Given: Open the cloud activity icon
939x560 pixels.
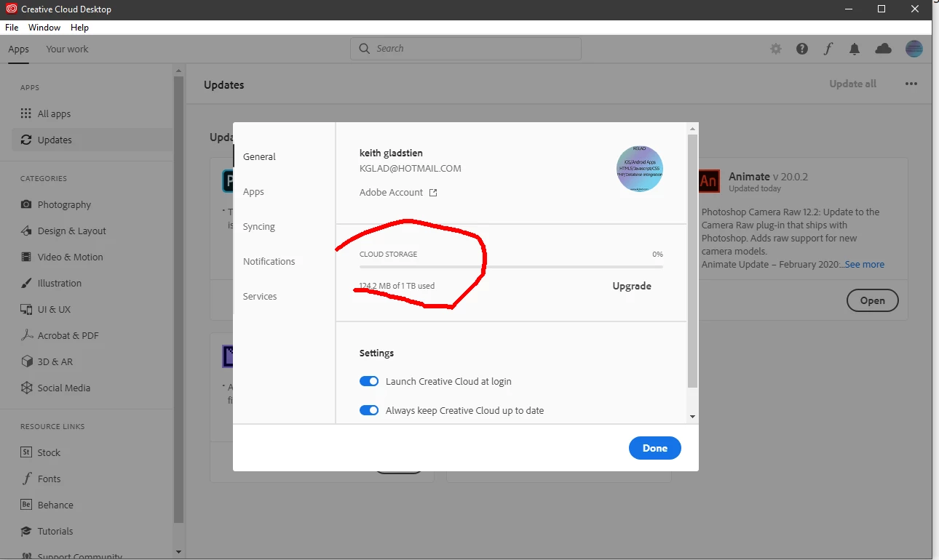Looking at the screenshot, I should [883, 49].
